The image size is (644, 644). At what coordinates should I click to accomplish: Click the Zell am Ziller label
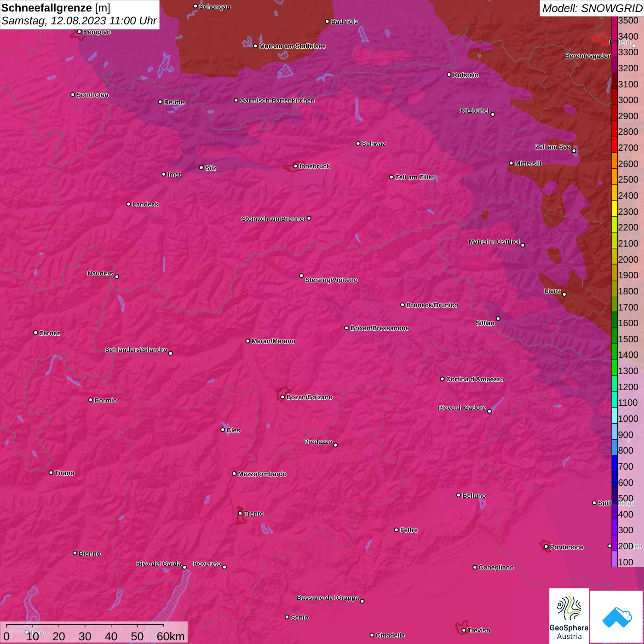pos(415,177)
